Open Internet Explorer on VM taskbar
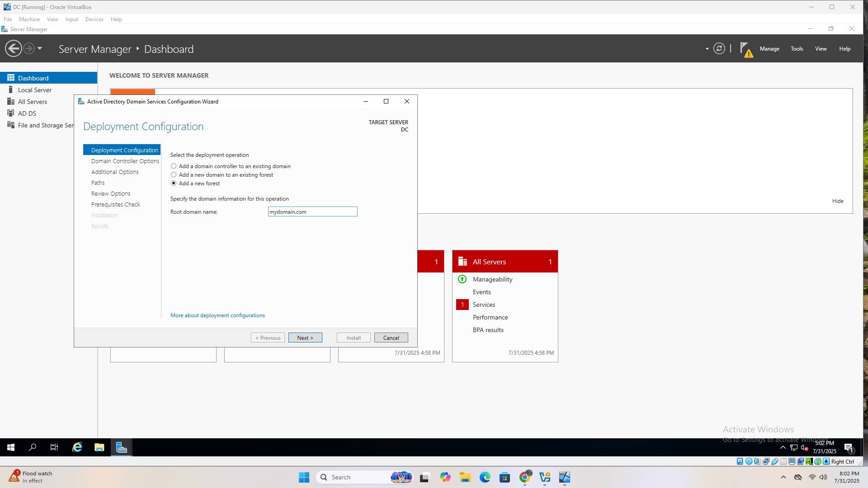This screenshot has height=488, width=868. tap(77, 447)
